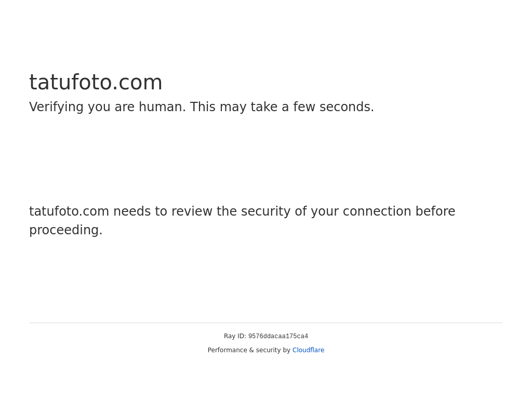The width and height of the screenshot is (532, 399).
Task: Click the 'Verifying you are human' subheading
Action: coord(202,107)
